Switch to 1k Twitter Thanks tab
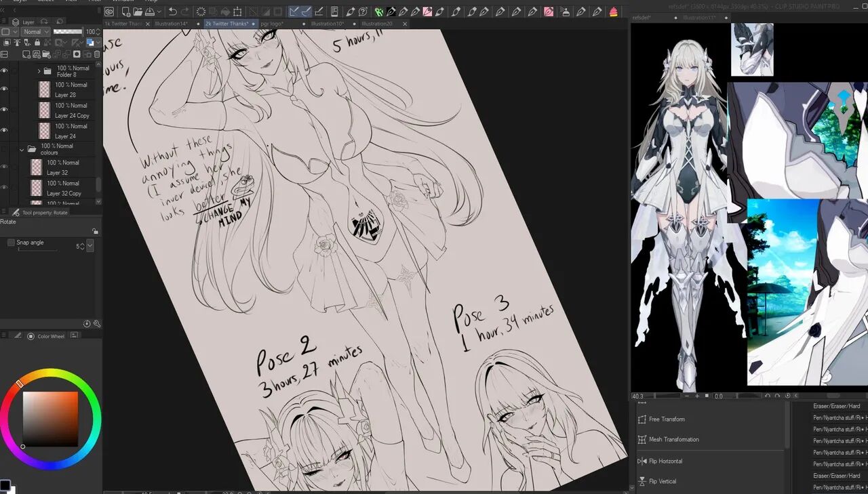 pyautogui.click(x=123, y=24)
